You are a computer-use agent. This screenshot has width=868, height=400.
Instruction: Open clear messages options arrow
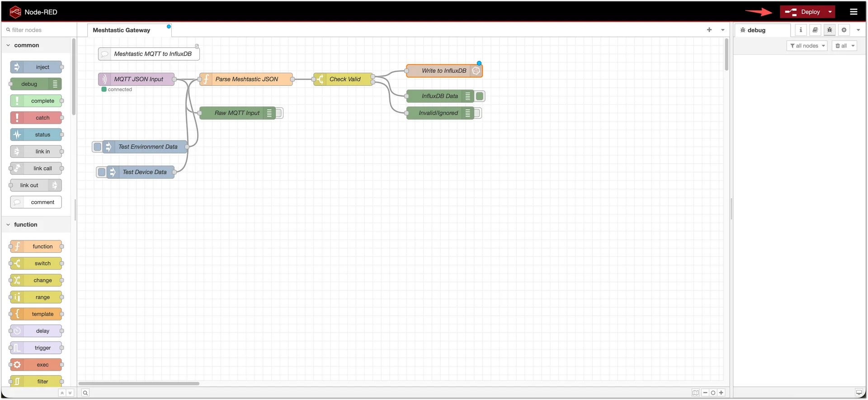[853, 46]
